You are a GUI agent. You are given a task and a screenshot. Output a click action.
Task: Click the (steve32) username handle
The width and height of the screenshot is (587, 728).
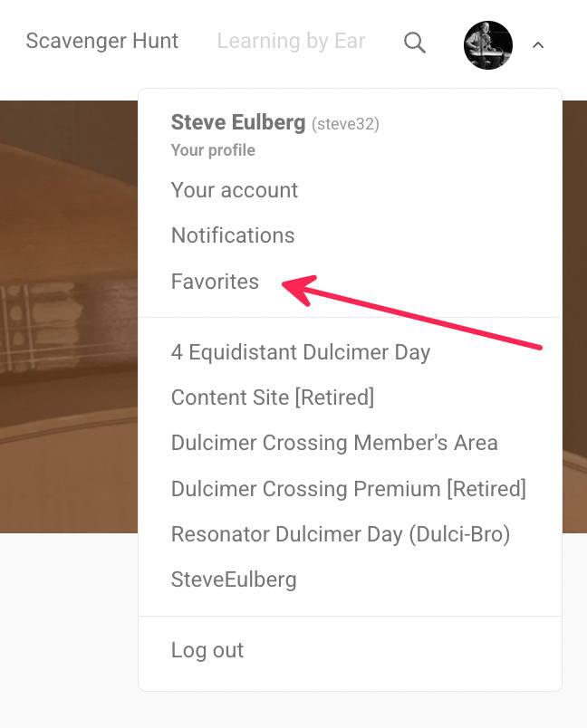click(345, 124)
